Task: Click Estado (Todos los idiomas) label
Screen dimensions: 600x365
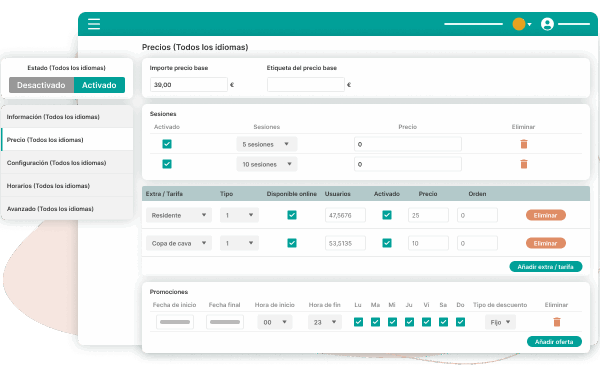Action: coord(67,68)
